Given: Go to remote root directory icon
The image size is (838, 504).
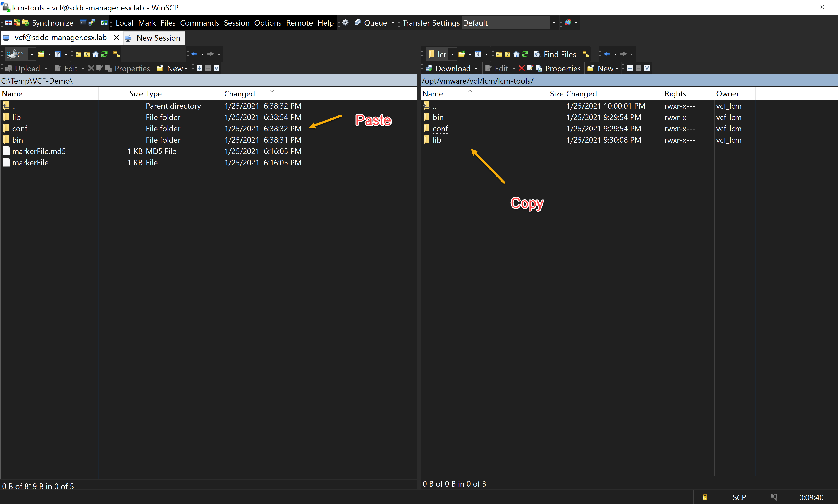Looking at the screenshot, I should coord(507,54).
